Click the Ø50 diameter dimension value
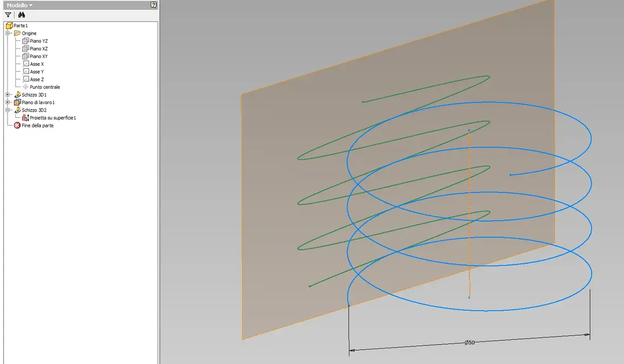Viewport: 624px width, 364px height. point(470,342)
